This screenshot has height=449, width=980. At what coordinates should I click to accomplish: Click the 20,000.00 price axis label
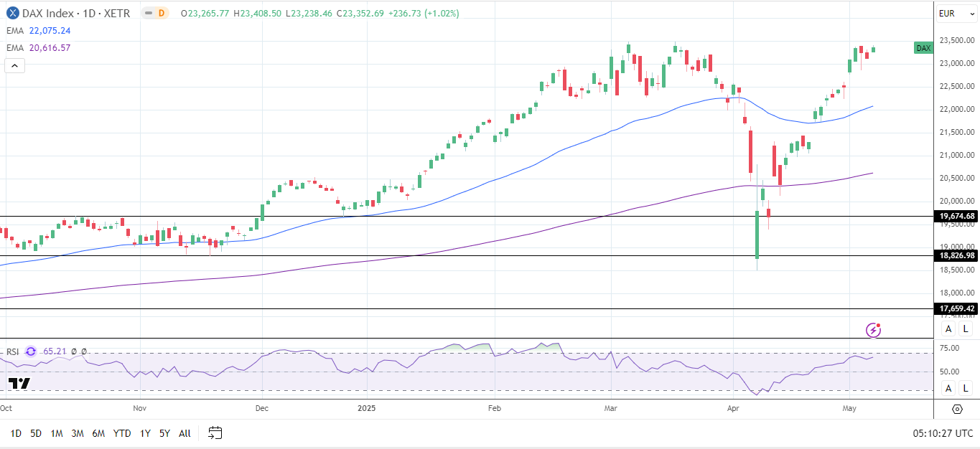tap(957, 201)
